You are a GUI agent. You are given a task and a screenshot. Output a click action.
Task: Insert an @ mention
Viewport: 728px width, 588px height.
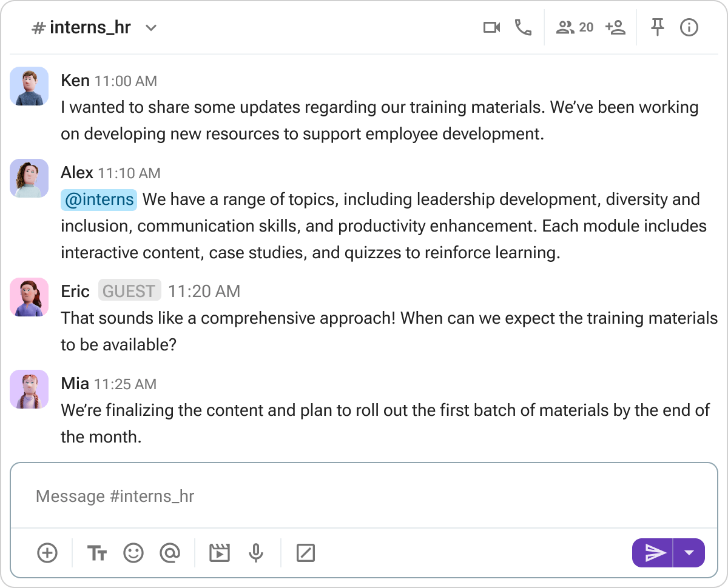point(170,553)
